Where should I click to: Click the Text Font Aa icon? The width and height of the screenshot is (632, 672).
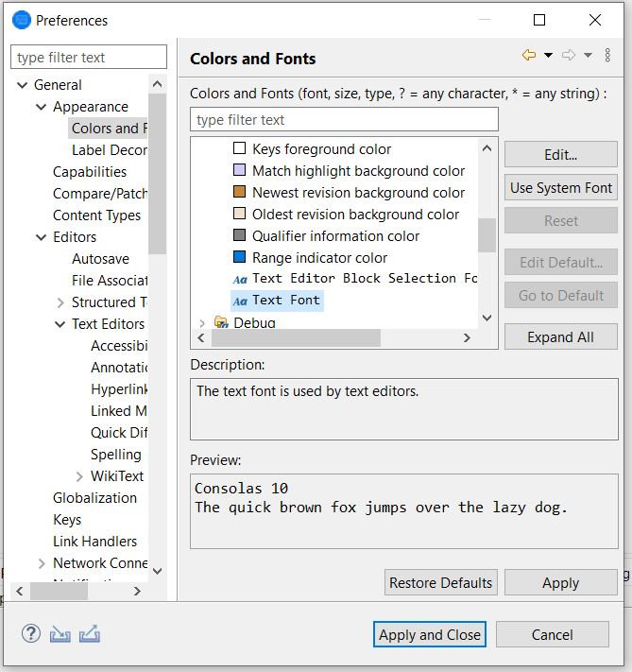point(240,302)
